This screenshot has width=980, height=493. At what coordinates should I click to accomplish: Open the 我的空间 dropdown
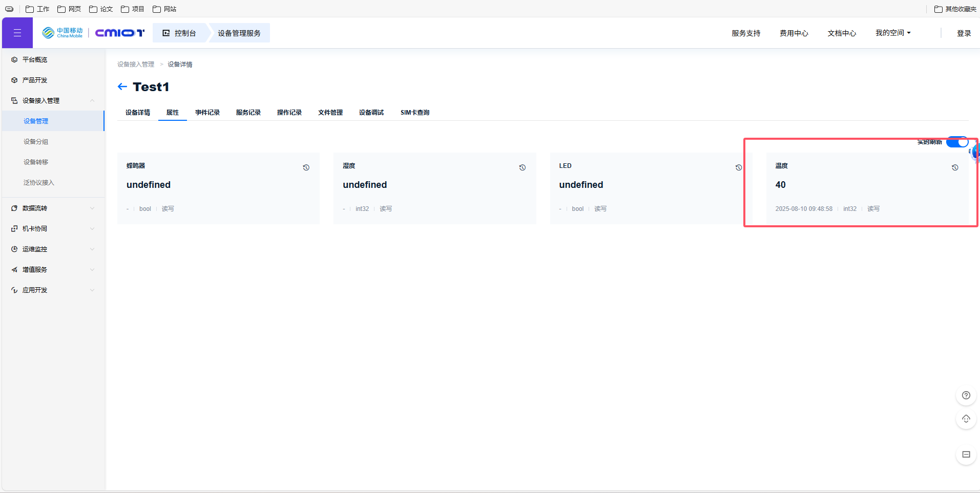pos(892,33)
